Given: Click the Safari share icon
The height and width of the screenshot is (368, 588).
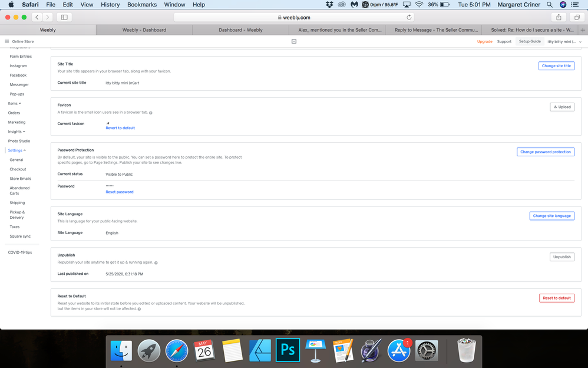Looking at the screenshot, I should point(559,17).
